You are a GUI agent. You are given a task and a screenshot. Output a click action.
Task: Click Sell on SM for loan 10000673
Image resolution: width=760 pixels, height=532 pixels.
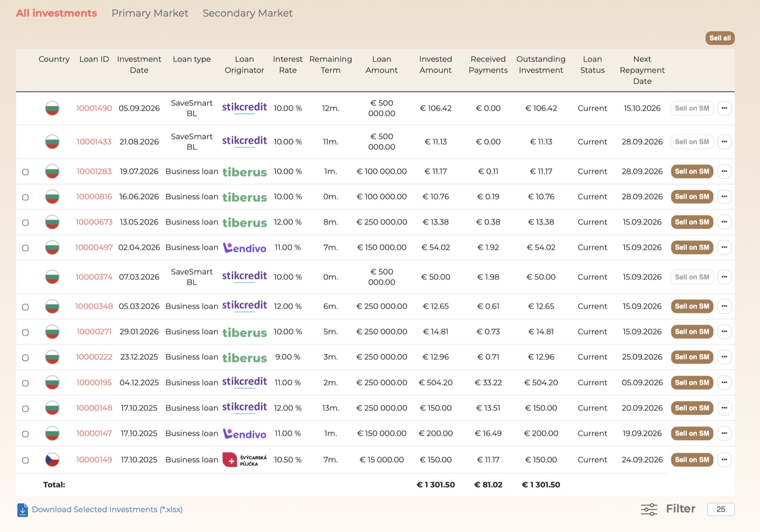[x=692, y=222]
